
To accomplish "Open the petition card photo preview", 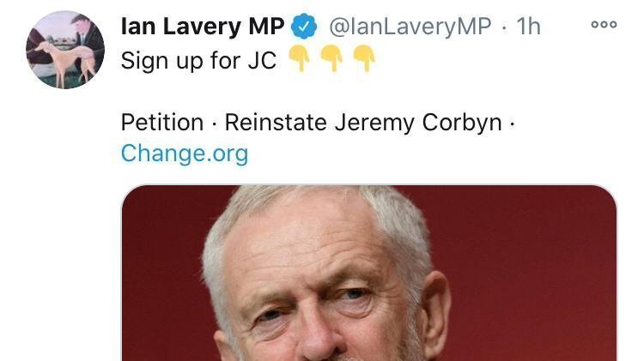I will coord(369,273).
